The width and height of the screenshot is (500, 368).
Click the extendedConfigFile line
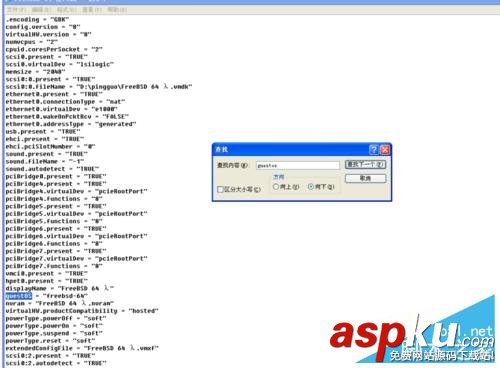pos(82,348)
